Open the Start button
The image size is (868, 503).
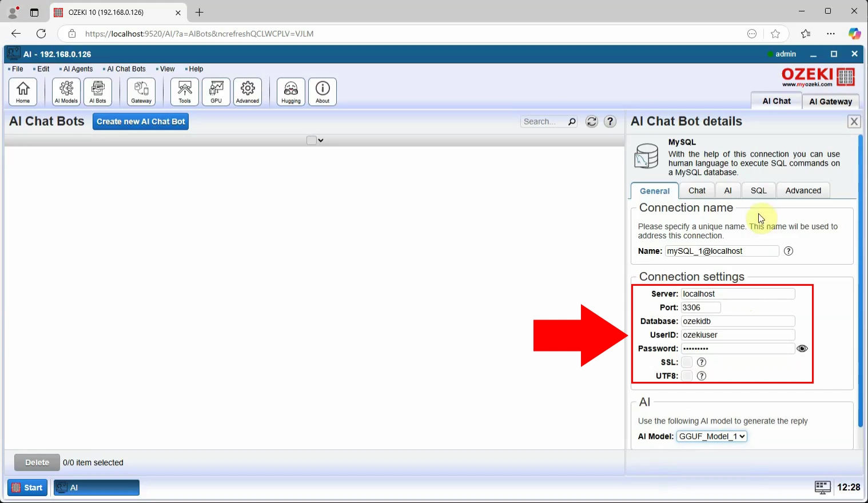pos(27,488)
